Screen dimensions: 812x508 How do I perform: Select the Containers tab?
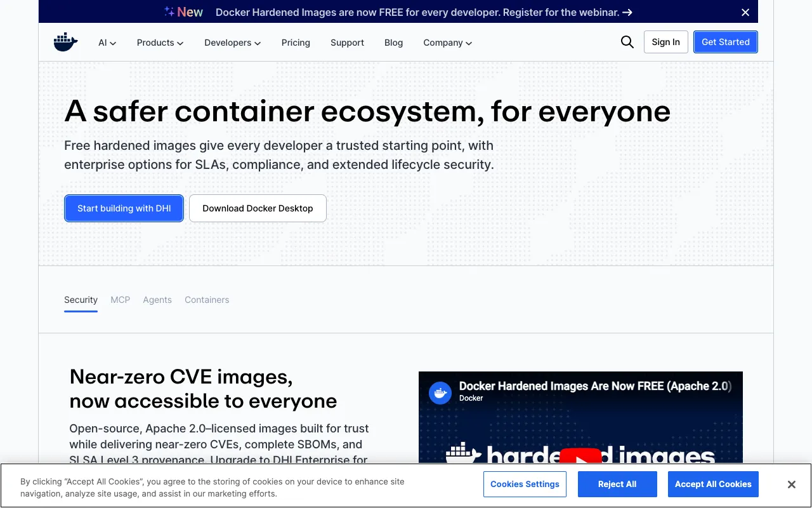pos(207,300)
